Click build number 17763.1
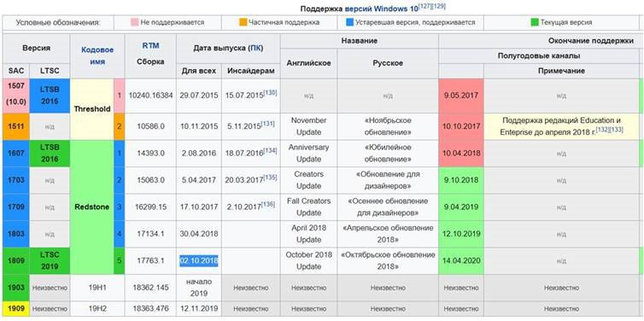The width and height of the screenshot is (644, 321). click(x=150, y=260)
